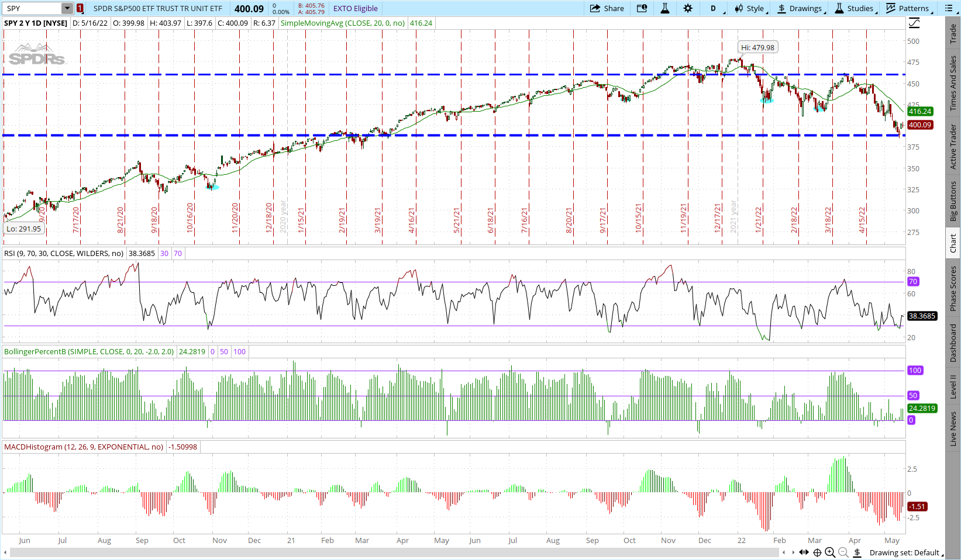Open the product info card icon
The height and width of the screenshot is (560, 961).
click(642, 8)
